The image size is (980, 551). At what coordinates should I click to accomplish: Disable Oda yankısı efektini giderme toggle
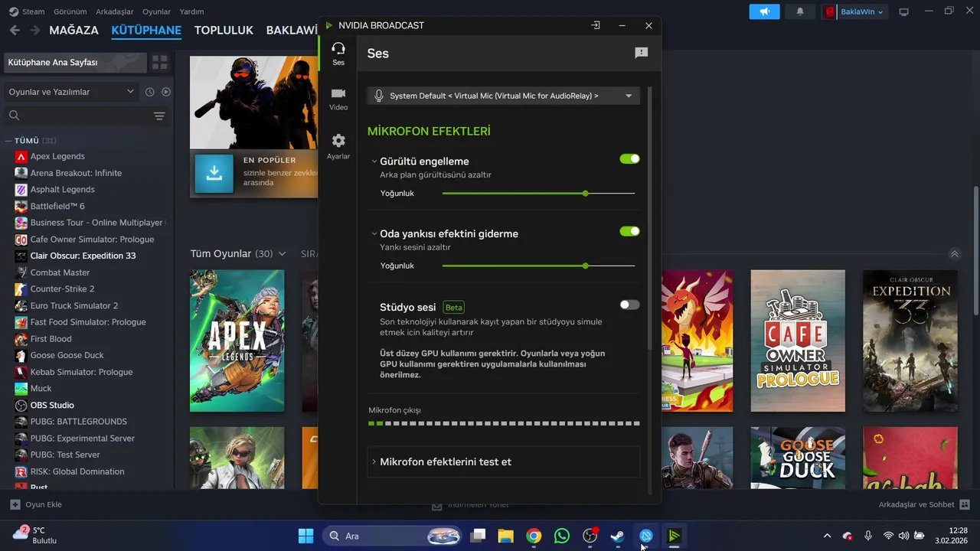click(x=629, y=231)
